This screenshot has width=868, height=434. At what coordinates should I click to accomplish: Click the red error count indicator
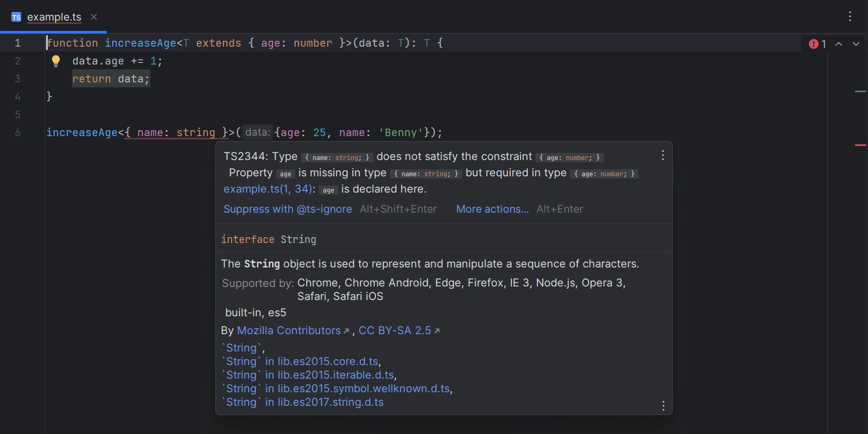click(818, 44)
